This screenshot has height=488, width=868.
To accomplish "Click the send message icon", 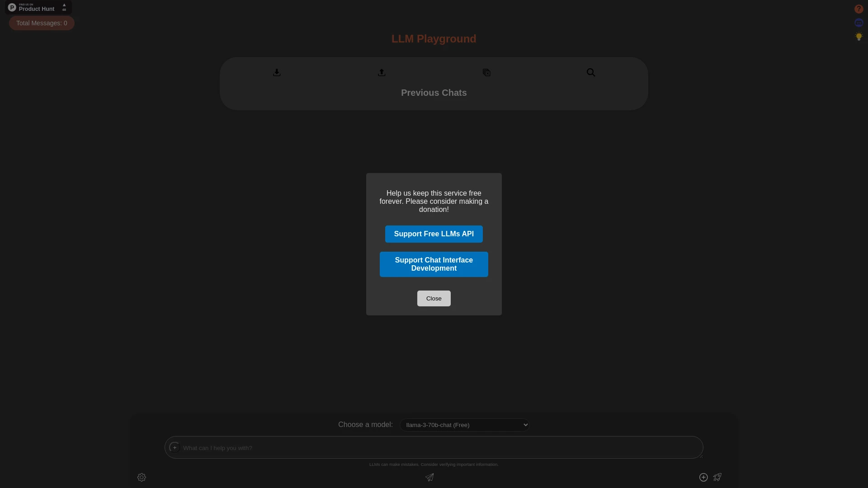I will point(429,477).
